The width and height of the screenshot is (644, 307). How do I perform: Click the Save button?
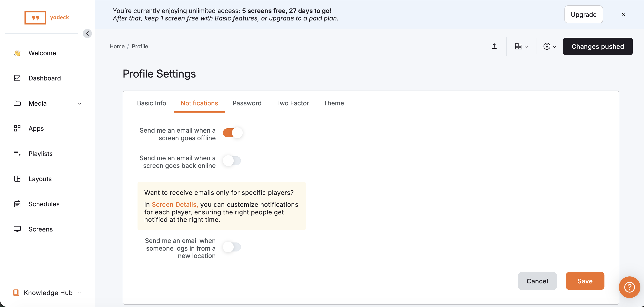[585, 281]
